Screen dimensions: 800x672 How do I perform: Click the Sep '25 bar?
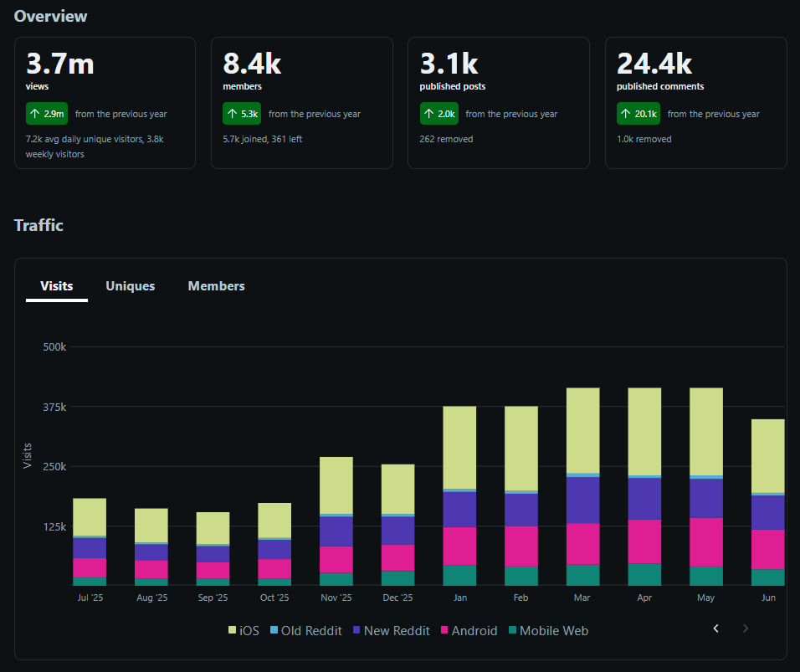pos(213,549)
